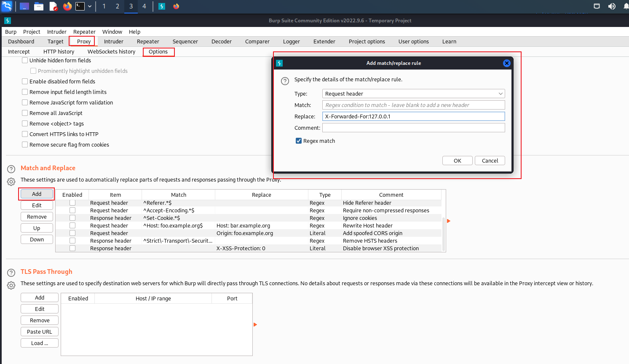This screenshot has height=364, width=629.
Task: Click the Down button for rules
Action: pyautogui.click(x=37, y=239)
